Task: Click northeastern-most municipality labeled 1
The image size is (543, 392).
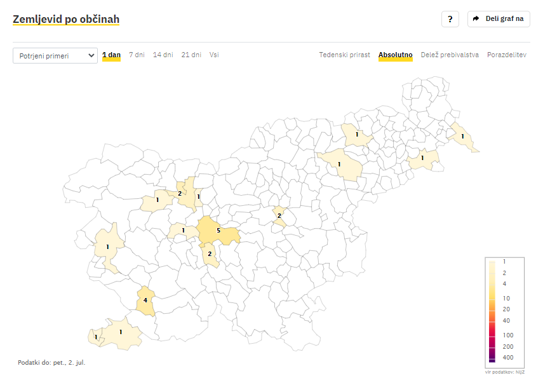Action: point(462,137)
